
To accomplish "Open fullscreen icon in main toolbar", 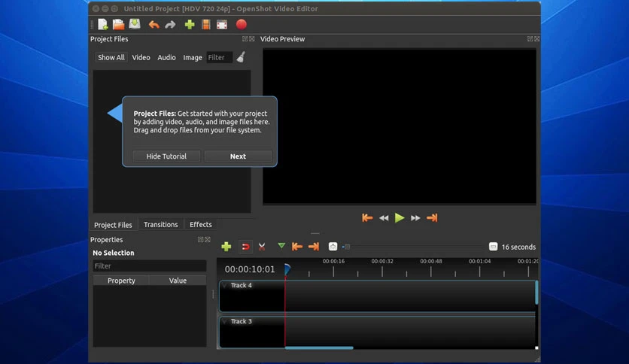I will coord(222,25).
